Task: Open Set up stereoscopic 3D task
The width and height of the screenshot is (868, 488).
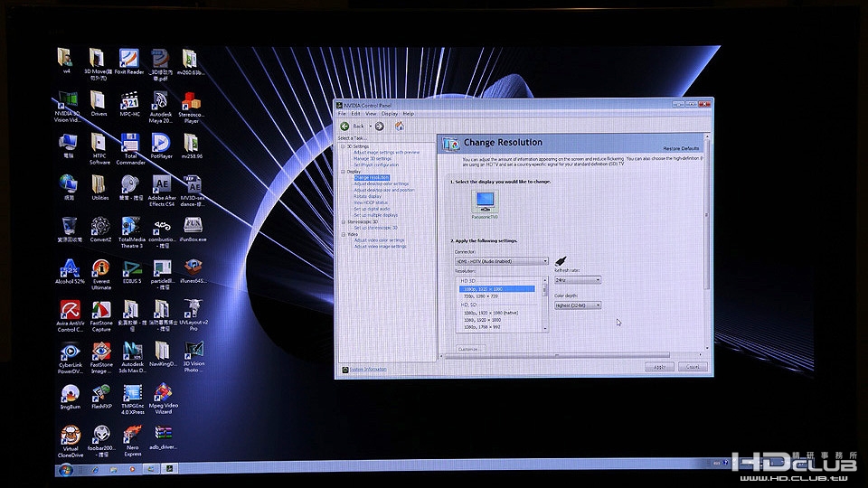Action: pyautogui.click(x=376, y=228)
